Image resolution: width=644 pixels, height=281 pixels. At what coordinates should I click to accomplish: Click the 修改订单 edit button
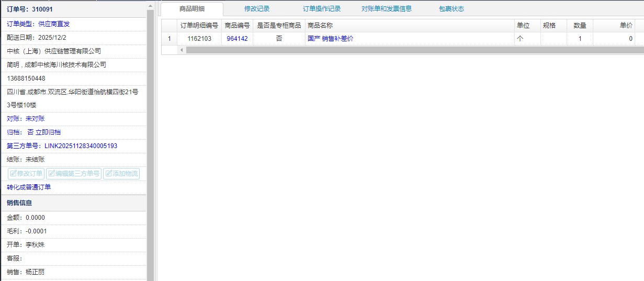[x=26, y=174]
